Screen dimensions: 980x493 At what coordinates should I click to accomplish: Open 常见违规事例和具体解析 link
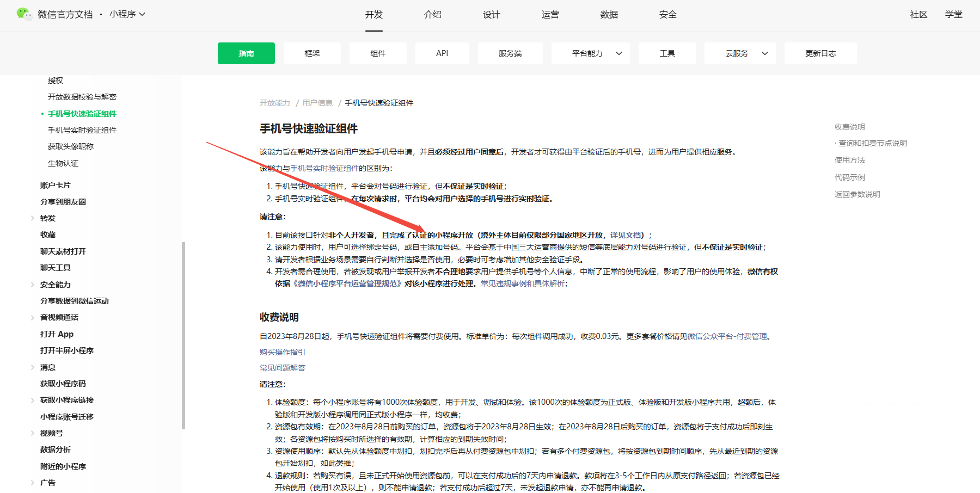pyautogui.click(x=523, y=284)
